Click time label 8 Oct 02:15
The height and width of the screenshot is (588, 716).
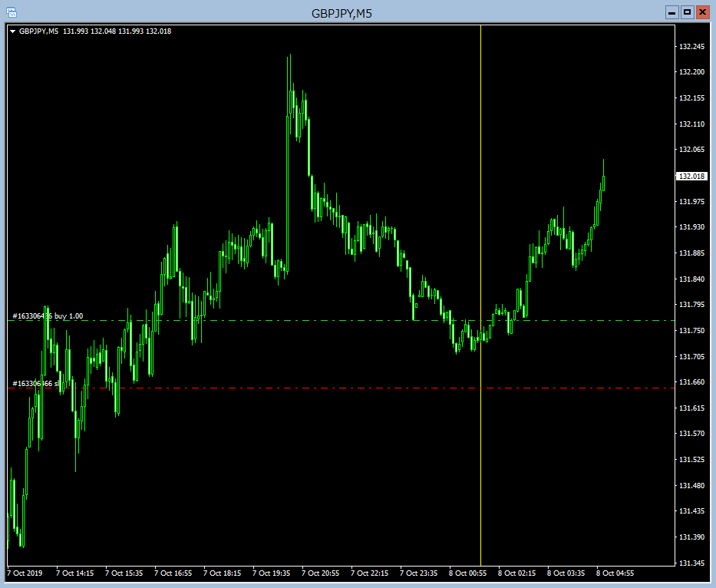pos(517,573)
